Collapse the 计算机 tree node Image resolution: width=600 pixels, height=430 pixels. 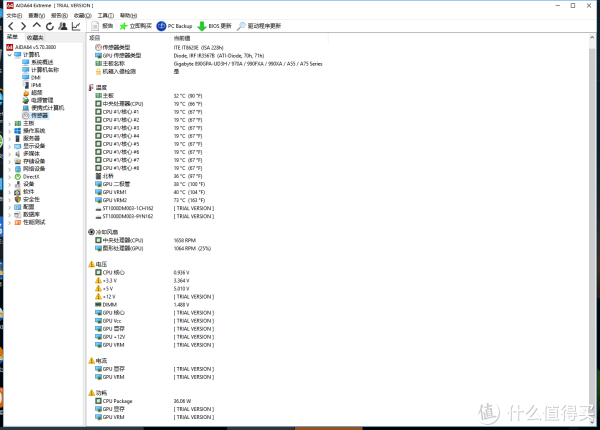pyautogui.click(x=10, y=54)
